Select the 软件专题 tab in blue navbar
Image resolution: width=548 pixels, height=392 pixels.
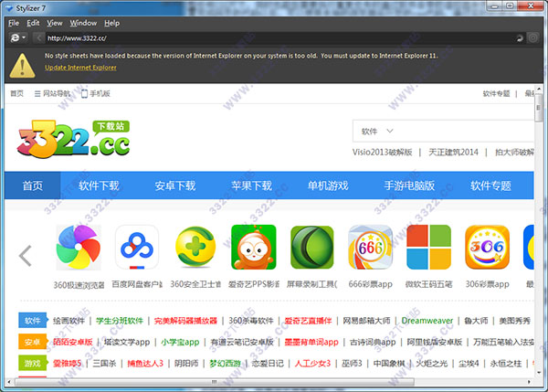490,185
